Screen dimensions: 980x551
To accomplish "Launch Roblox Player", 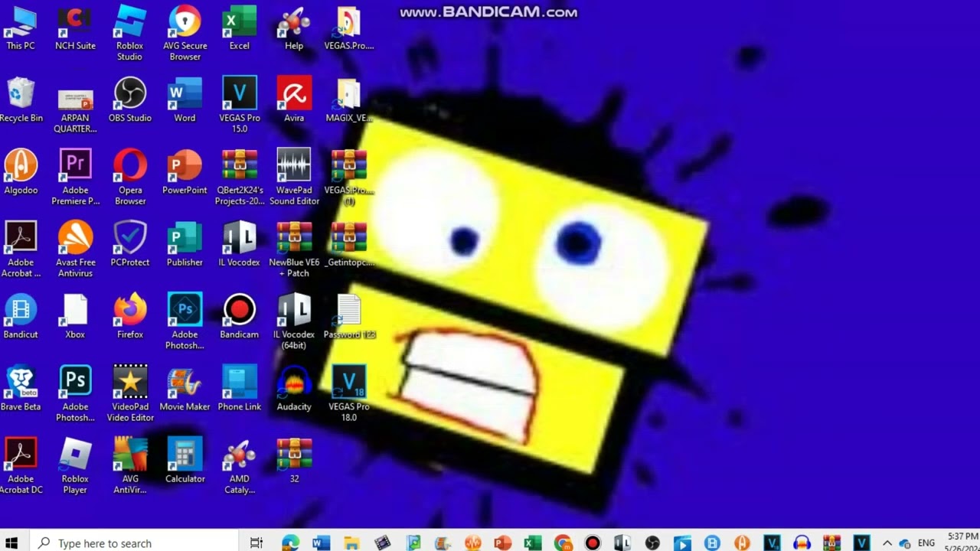I will click(x=75, y=466).
